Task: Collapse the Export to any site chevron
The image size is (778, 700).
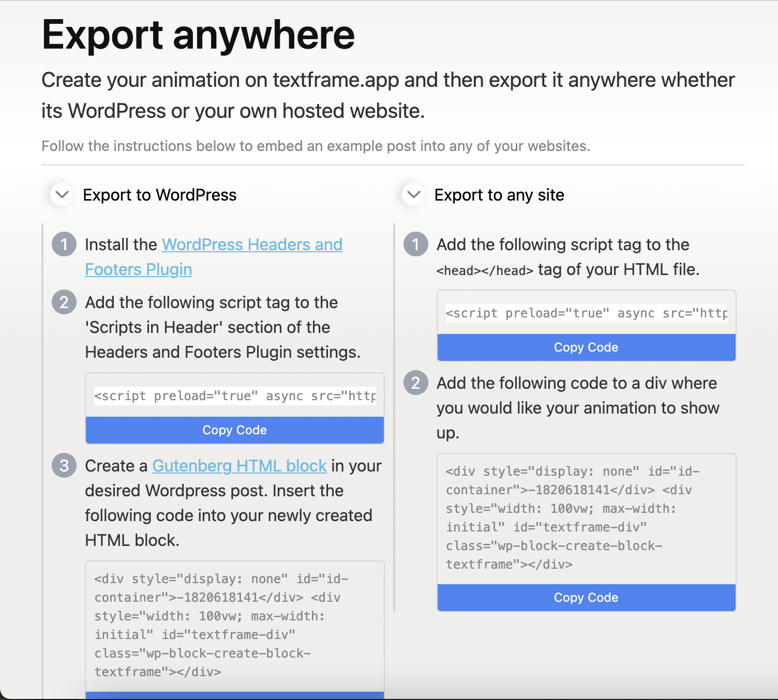Action: coord(414,195)
